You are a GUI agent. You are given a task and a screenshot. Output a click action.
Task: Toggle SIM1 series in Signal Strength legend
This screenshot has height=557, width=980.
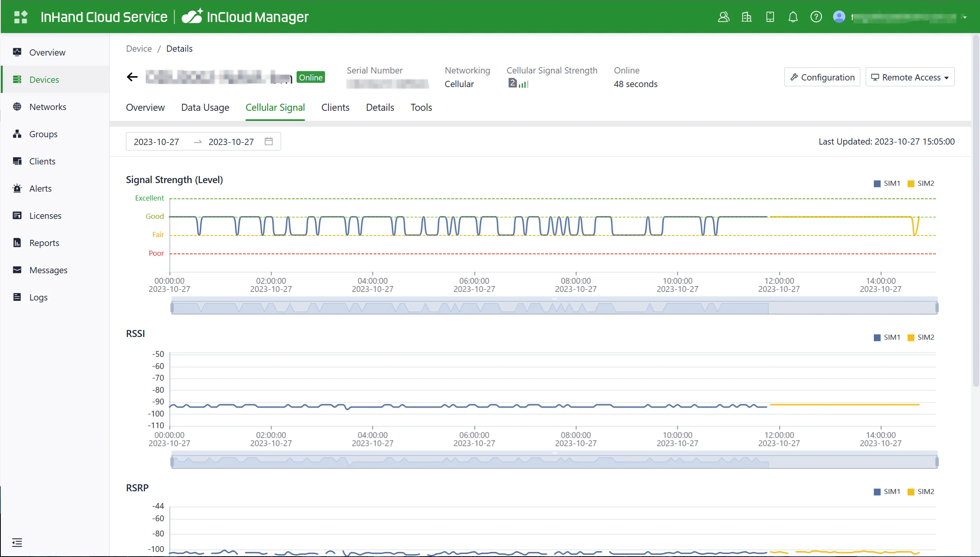tap(887, 183)
